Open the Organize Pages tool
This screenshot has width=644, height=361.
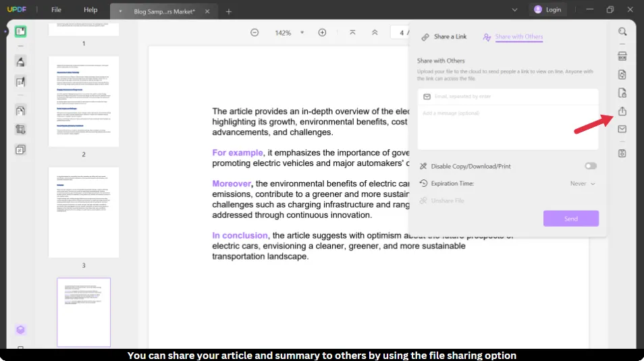point(20,111)
